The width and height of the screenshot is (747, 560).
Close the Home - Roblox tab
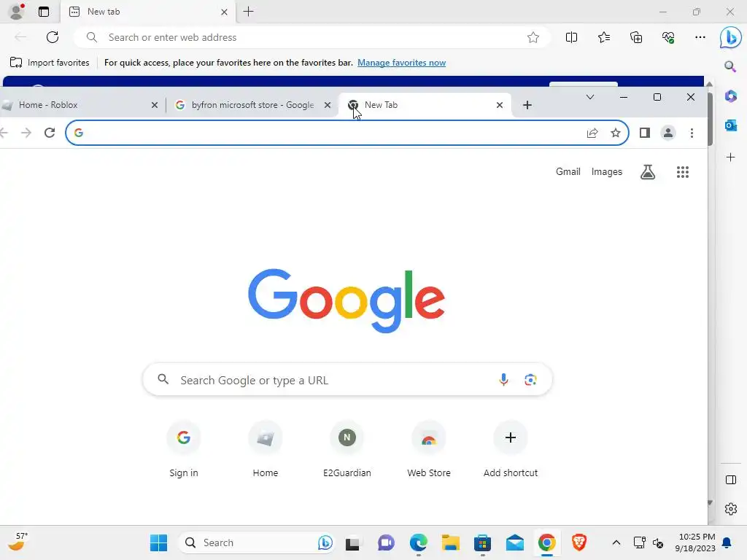[x=155, y=105]
